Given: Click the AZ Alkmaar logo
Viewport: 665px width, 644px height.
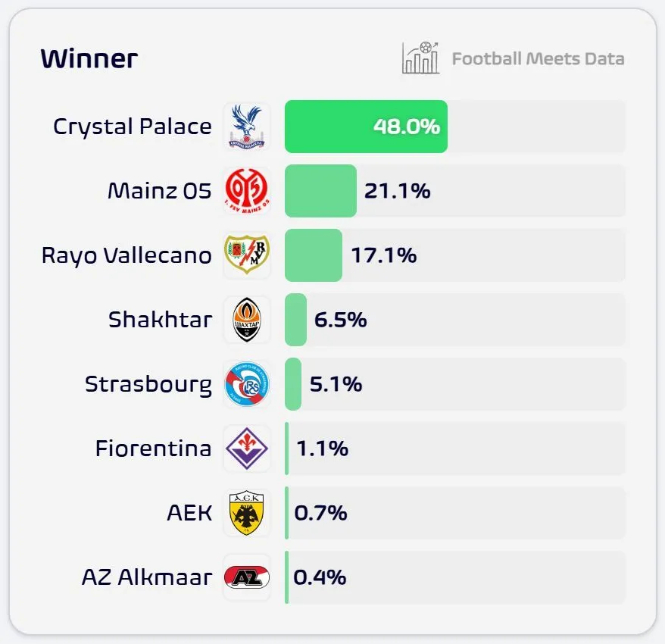Looking at the screenshot, I should [x=247, y=577].
